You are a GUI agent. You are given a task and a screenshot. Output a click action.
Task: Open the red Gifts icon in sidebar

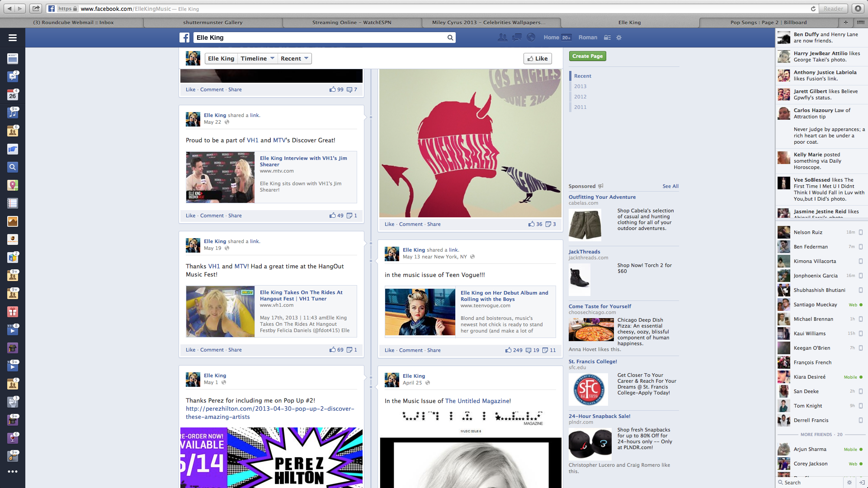(x=13, y=312)
